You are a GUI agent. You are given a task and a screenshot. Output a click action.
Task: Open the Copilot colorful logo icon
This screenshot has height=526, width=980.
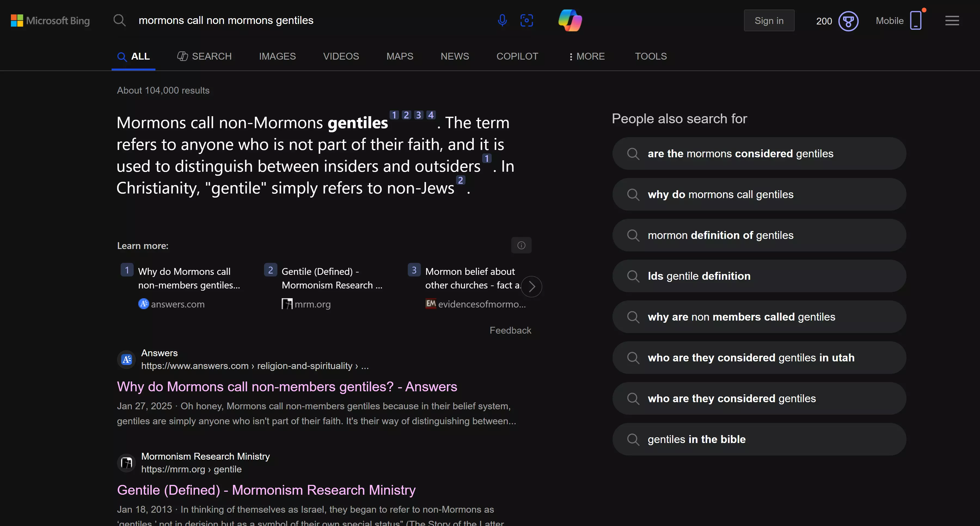click(570, 20)
